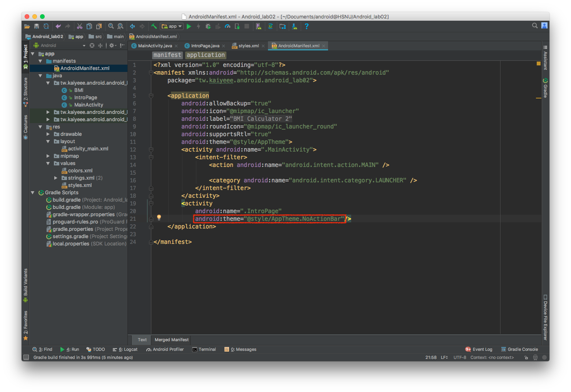Open the Event Log

479,349
